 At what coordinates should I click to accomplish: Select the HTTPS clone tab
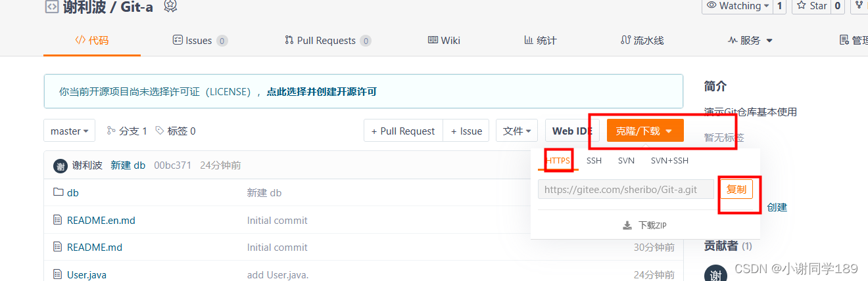558,160
